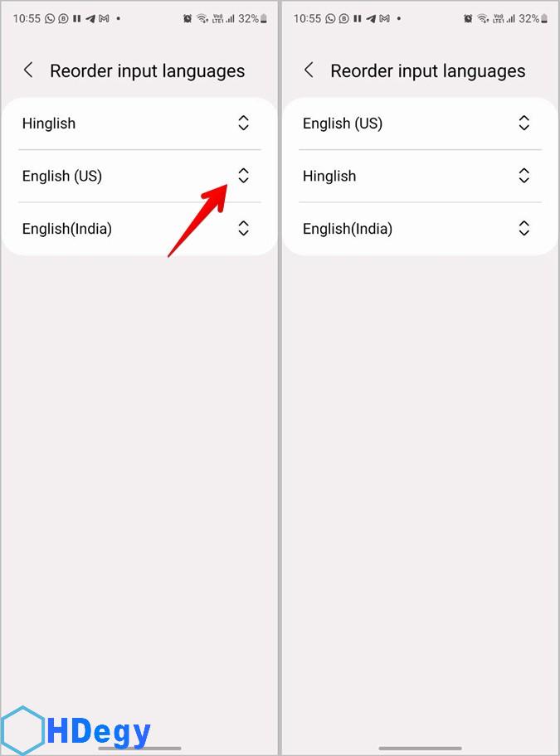This screenshot has height=756, width=560.
Task: Tap back arrow in the left phone screen
Action: 28,70
